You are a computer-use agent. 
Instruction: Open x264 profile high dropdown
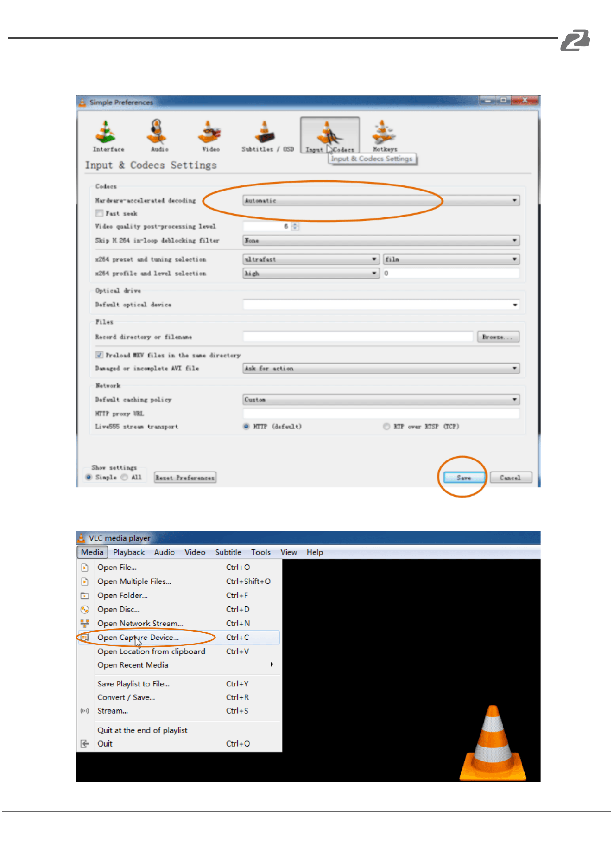click(x=311, y=273)
